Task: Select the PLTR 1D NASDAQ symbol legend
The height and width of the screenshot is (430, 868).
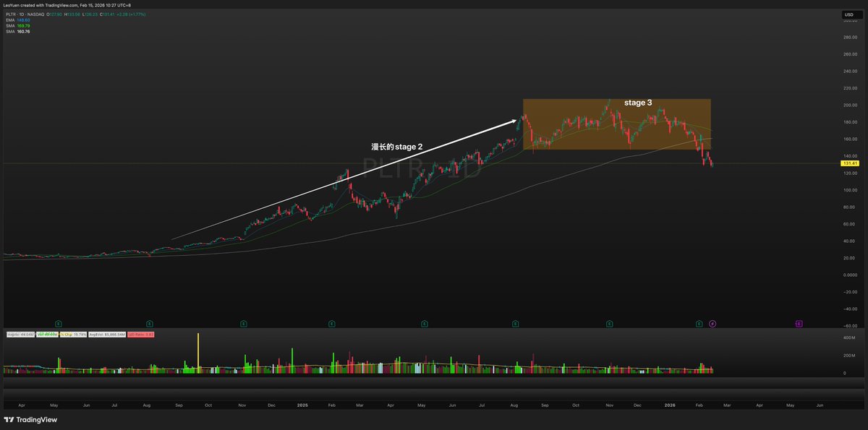Action: pyautogui.click(x=25, y=14)
